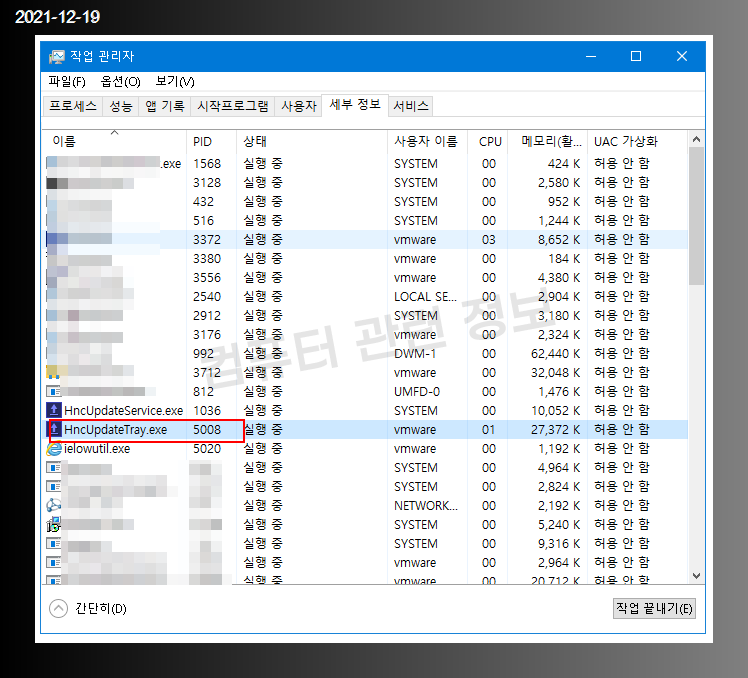Sort by the UAC 가상화 column header
The width and height of the screenshot is (748, 678).
[638, 141]
